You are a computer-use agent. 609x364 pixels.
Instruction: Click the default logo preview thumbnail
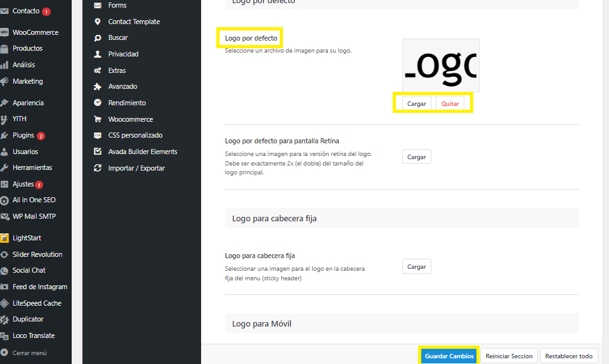tap(440, 65)
